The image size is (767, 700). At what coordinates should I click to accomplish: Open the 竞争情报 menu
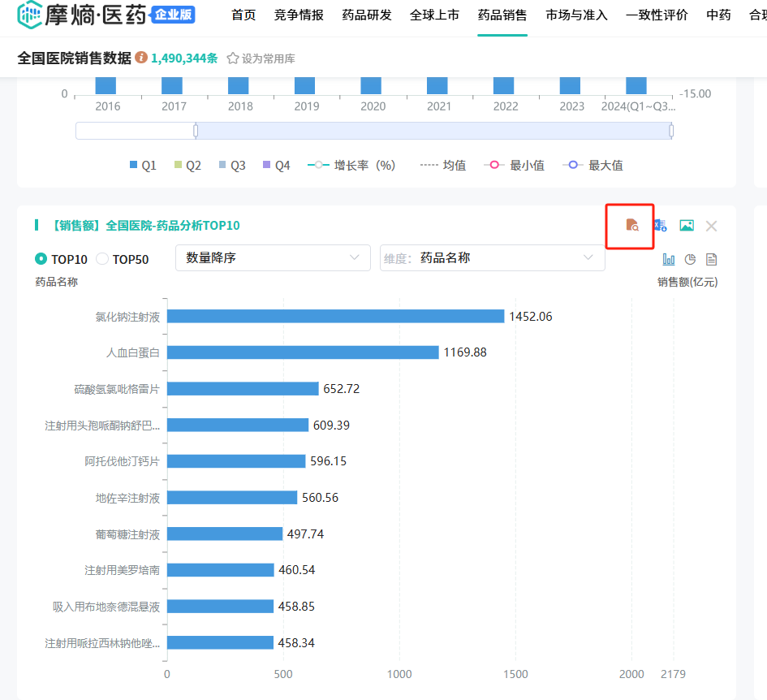[x=299, y=15]
